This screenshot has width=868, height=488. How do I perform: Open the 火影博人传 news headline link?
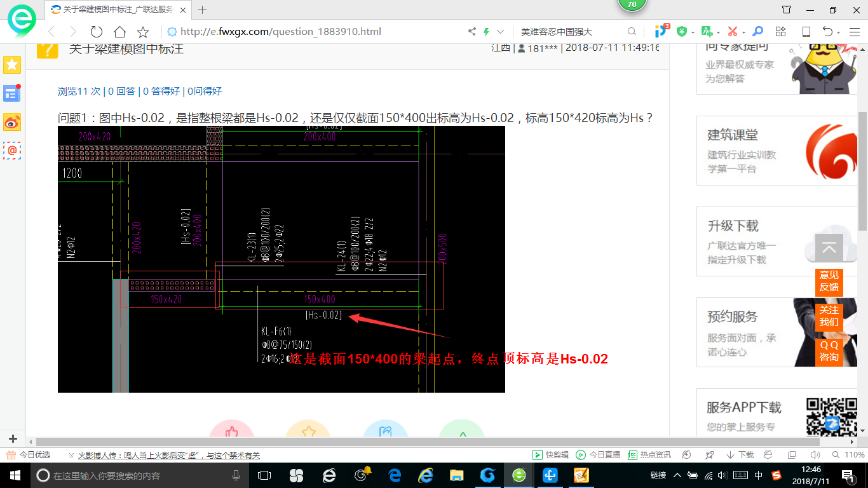point(168,455)
